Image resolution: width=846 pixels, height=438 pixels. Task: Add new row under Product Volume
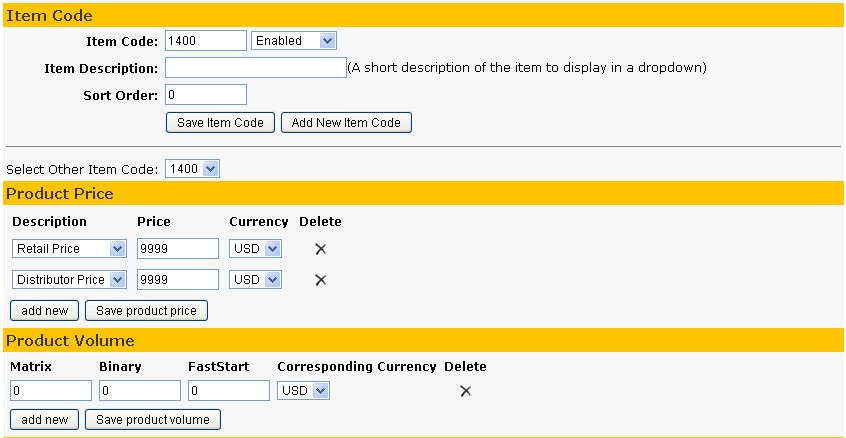[x=44, y=420]
